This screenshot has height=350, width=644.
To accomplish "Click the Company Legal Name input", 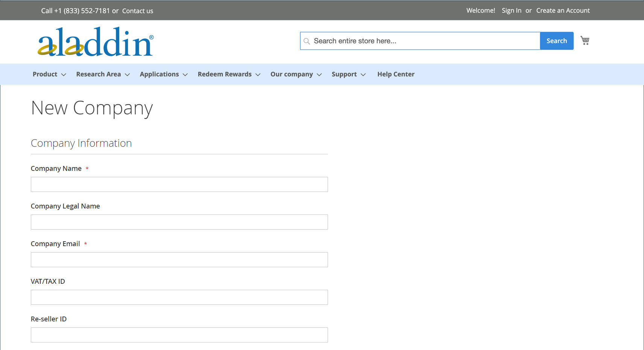I will coord(179,222).
